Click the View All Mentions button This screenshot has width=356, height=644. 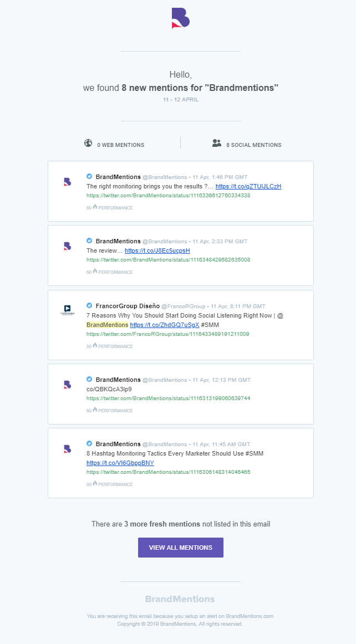(180, 548)
